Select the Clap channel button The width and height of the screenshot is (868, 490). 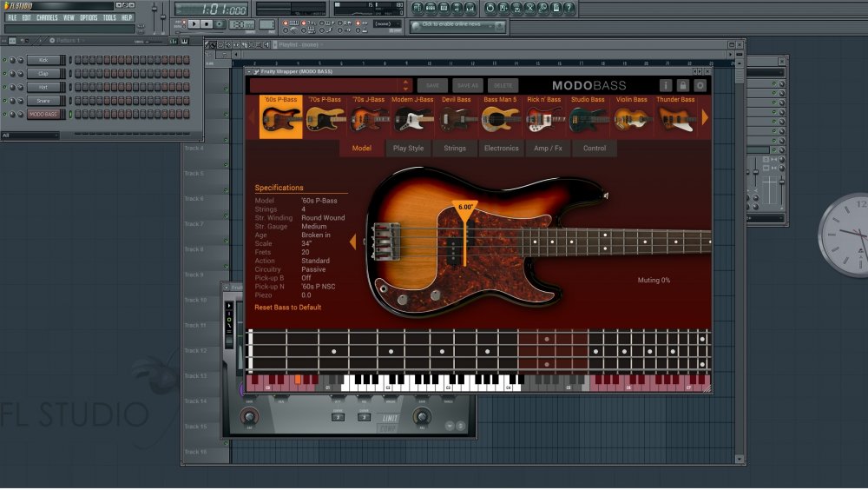point(43,73)
